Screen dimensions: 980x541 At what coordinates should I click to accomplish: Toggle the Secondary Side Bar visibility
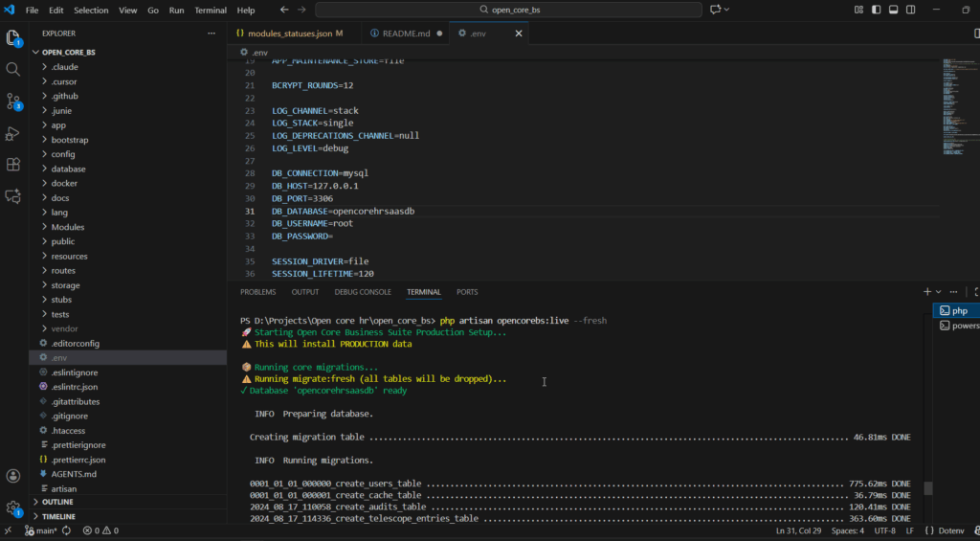(x=911, y=10)
